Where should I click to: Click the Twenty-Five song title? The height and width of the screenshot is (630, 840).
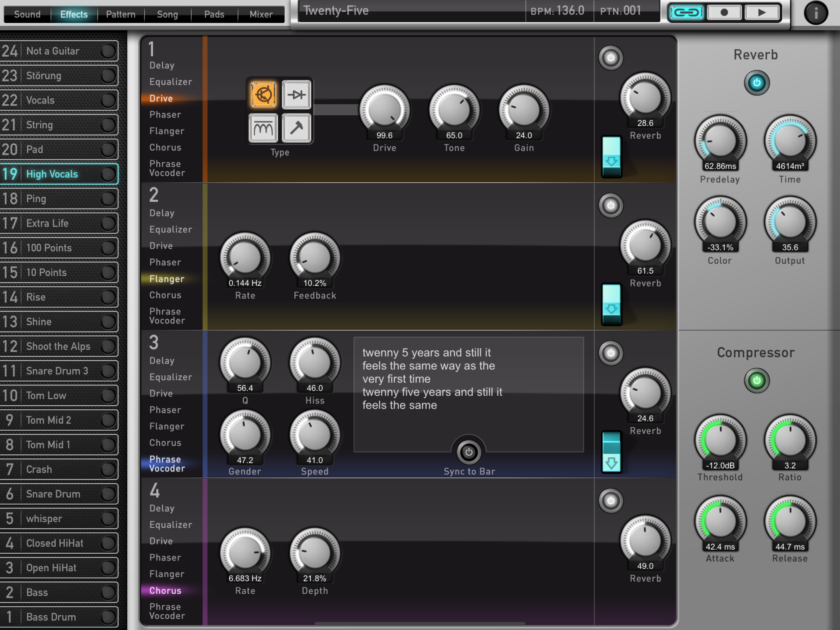(336, 10)
